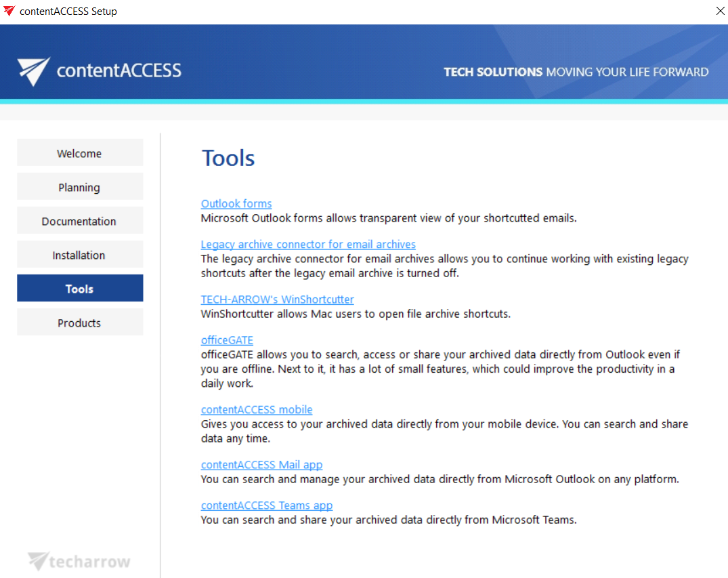
Task: Click the techarrow watermark logo
Action: pyautogui.click(x=79, y=561)
